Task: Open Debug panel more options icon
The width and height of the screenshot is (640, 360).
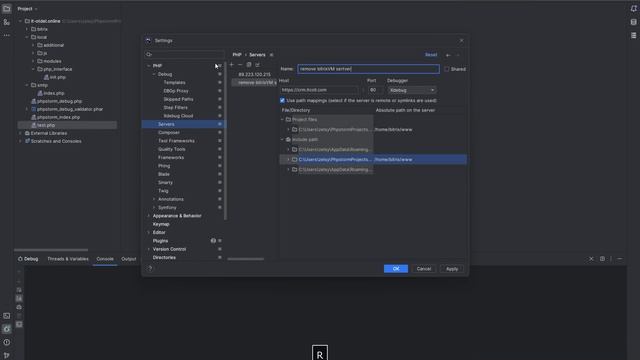Action: click(x=611, y=259)
